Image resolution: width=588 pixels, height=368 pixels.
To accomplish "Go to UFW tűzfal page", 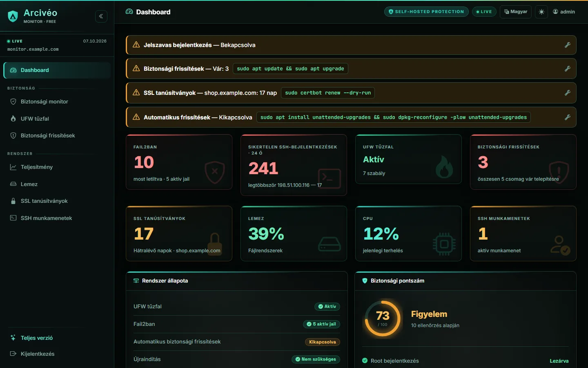I will point(57,119).
